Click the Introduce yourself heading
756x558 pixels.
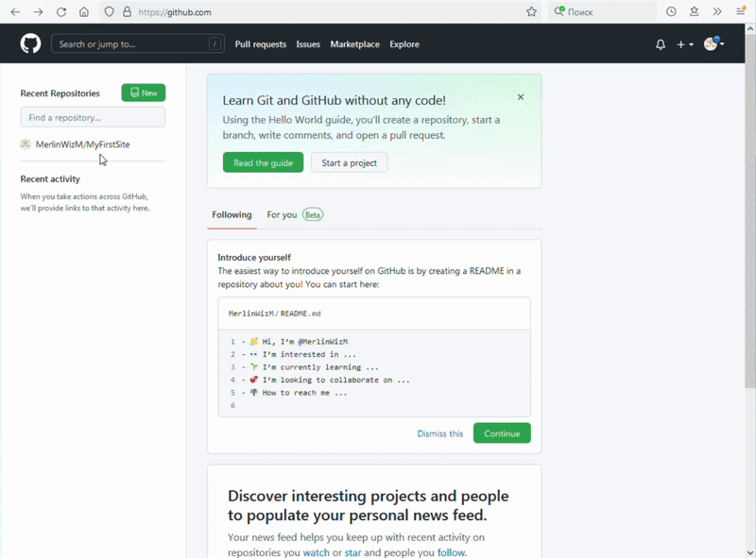pyautogui.click(x=254, y=258)
